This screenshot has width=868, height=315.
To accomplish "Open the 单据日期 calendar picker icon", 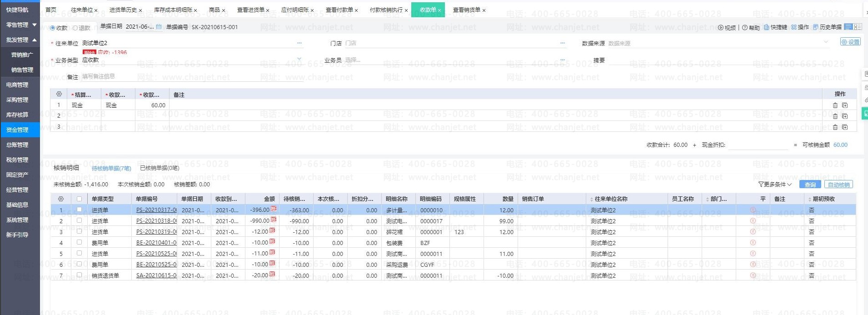I will click(159, 27).
